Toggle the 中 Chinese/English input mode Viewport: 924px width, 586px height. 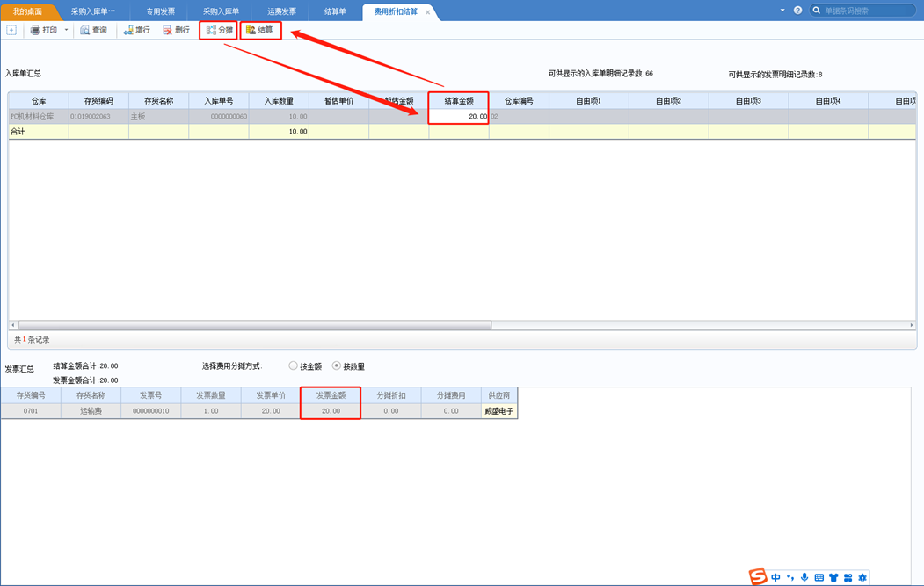(775, 578)
